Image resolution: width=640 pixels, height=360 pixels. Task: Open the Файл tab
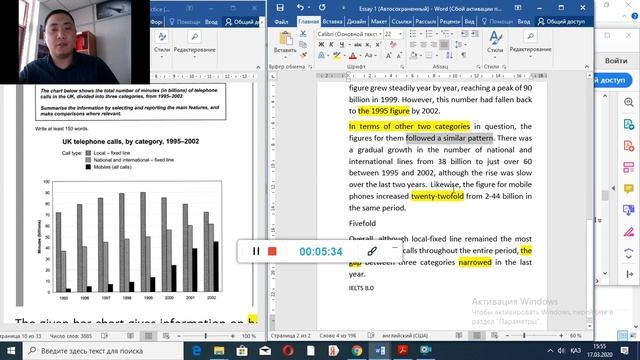281,22
